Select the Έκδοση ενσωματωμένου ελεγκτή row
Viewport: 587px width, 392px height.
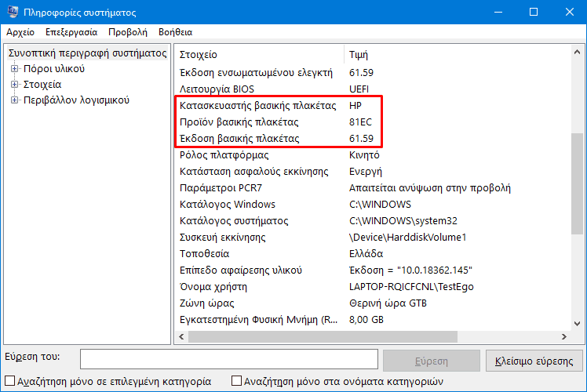coord(373,73)
